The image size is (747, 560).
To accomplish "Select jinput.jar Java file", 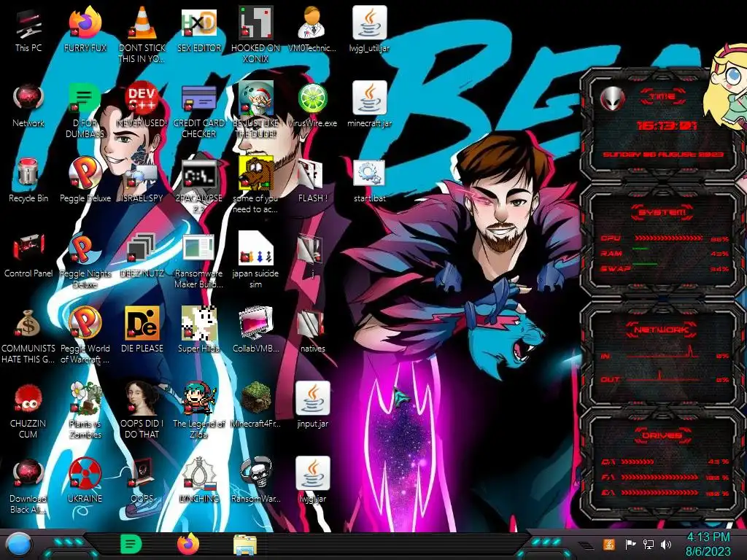I will (312, 406).
